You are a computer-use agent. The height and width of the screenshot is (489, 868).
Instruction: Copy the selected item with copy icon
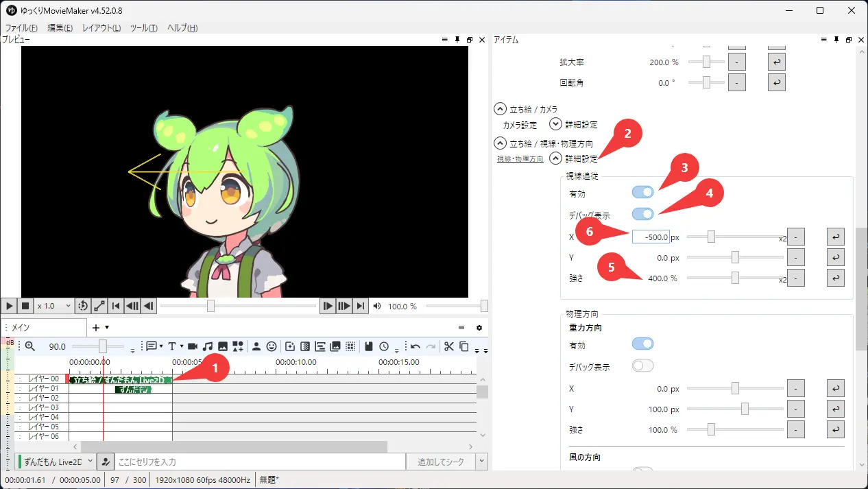[464, 346]
